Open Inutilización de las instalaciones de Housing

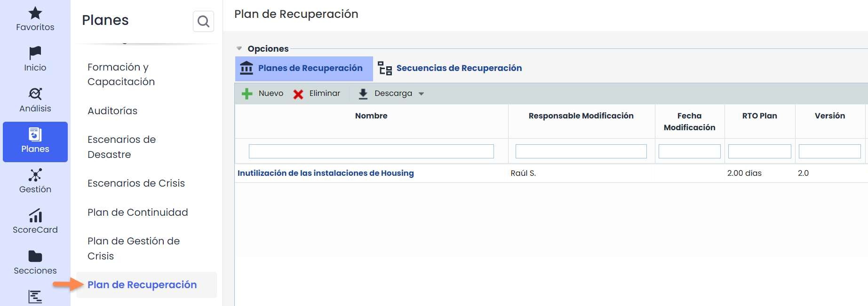coord(326,173)
